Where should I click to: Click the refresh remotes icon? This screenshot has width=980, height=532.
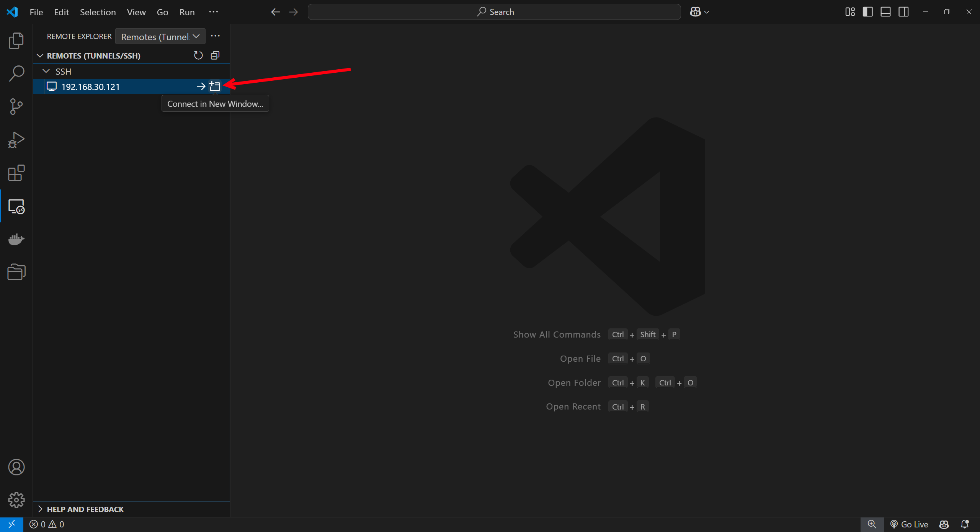click(198, 55)
